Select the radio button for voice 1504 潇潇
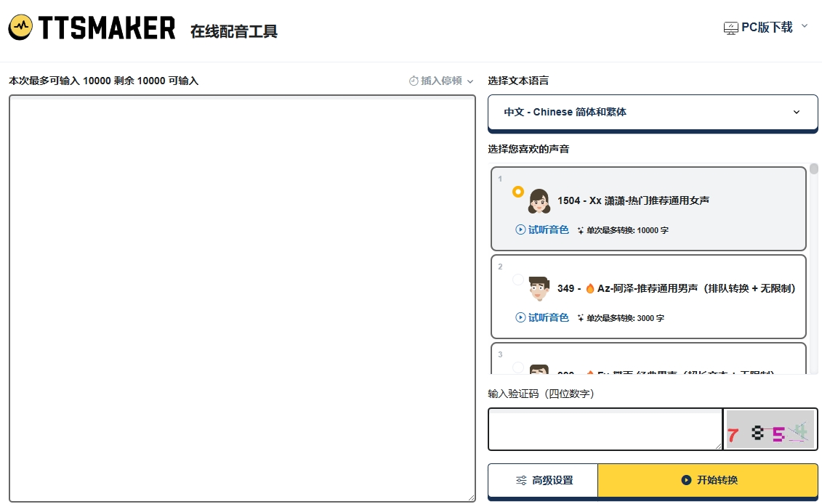Viewport: 822px width, 504px height. point(517,192)
